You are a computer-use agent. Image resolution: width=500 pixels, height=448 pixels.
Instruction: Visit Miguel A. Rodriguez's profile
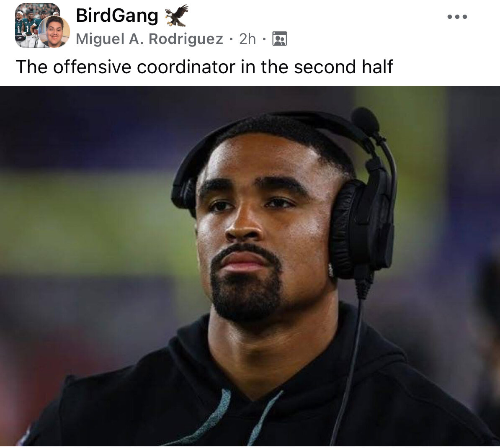[149, 39]
